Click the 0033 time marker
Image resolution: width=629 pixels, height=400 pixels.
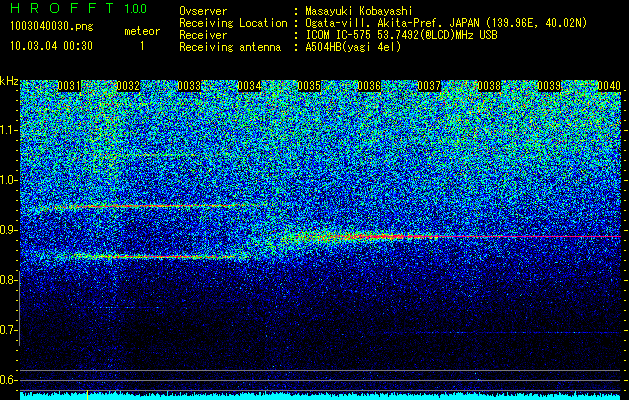[189, 86]
